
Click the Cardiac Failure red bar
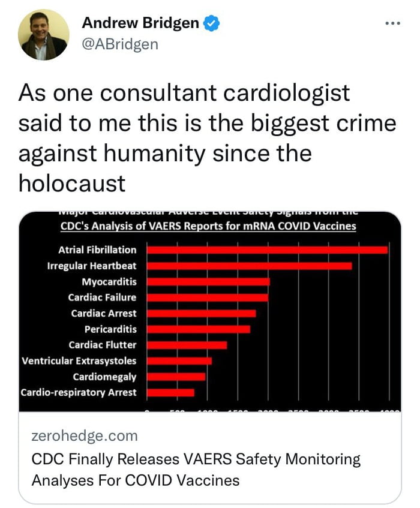(208, 297)
